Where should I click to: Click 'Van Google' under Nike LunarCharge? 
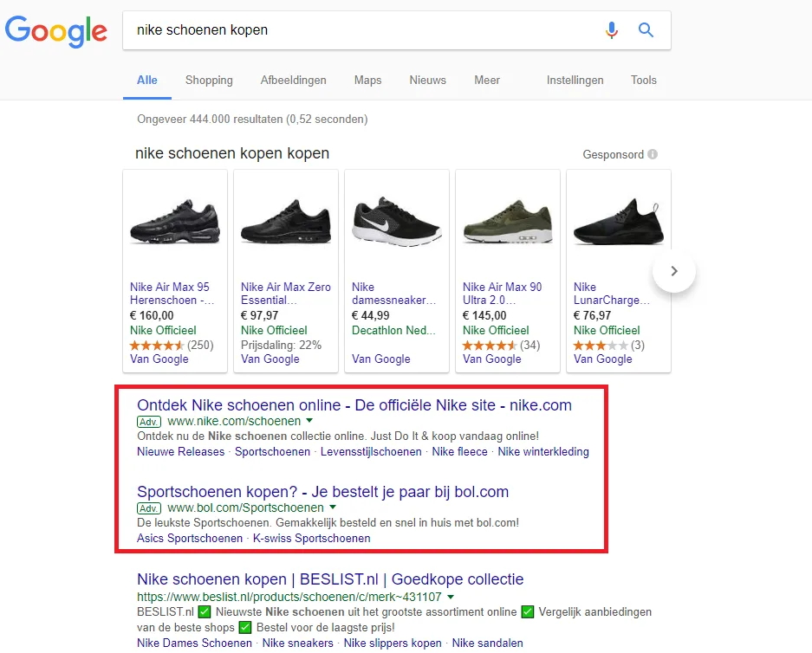(603, 359)
